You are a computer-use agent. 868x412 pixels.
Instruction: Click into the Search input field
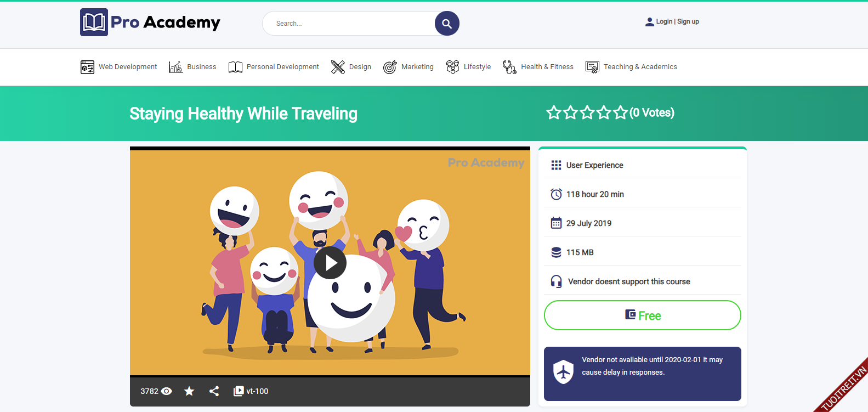click(x=351, y=24)
